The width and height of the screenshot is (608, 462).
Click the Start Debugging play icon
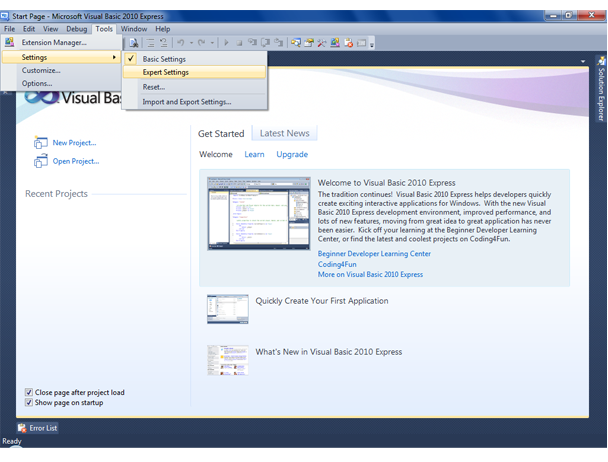click(226, 43)
